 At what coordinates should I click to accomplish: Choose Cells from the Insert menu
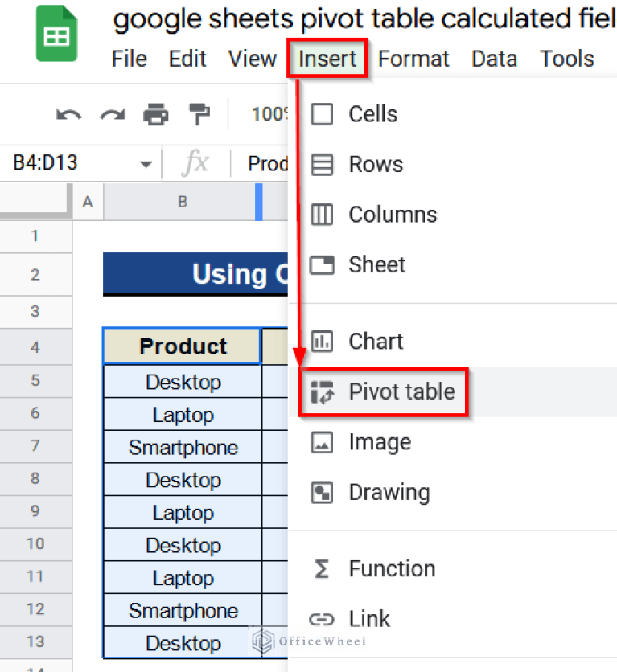pos(453,114)
